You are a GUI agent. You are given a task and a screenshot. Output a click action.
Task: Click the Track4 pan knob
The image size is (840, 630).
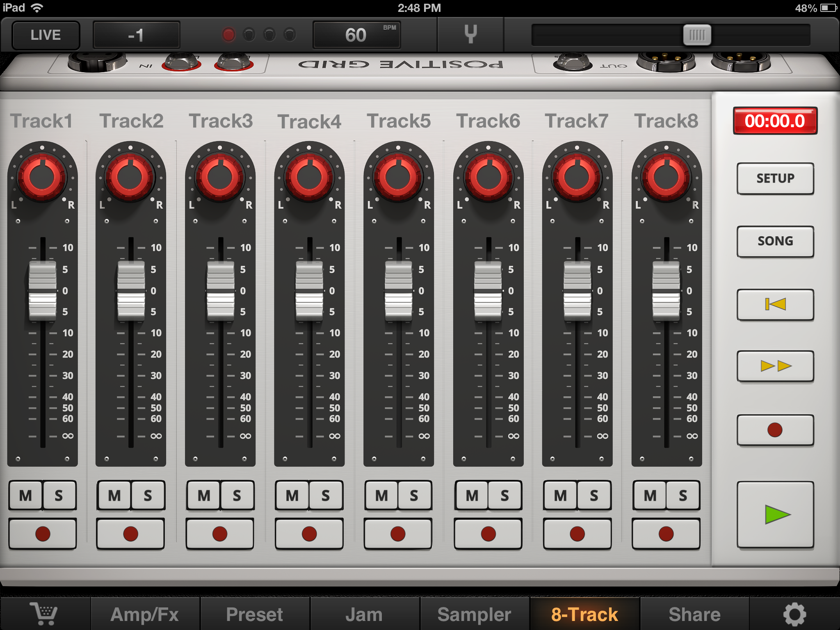click(309, 177)
